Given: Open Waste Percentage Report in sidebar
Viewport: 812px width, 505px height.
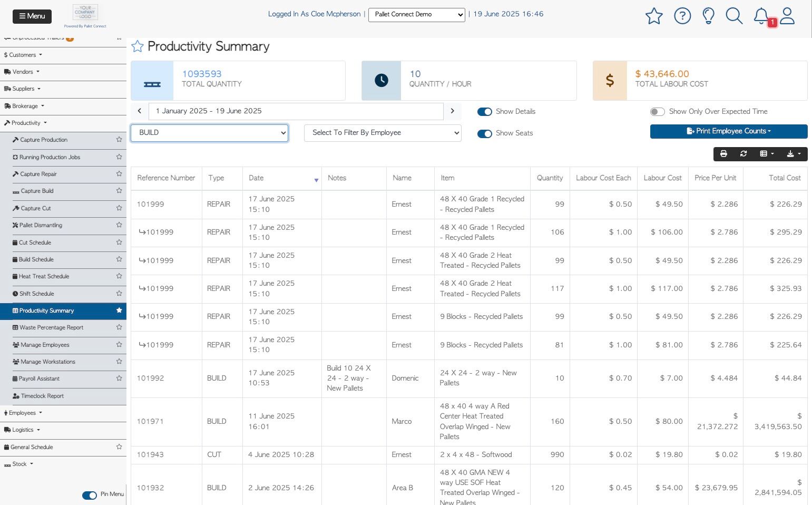Looking at the screenshot, I should tap(52, 328).
